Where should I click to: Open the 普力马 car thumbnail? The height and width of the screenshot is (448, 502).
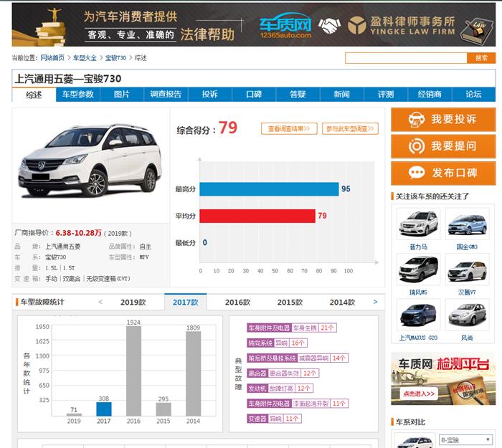pyautogui.click(x=418, y=224)
